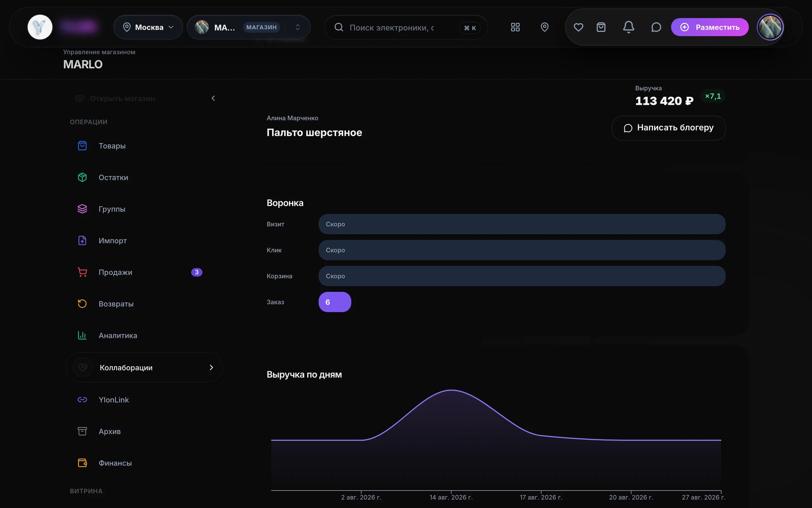Click the Товары bag icon
812x508 pixels.
82,146
